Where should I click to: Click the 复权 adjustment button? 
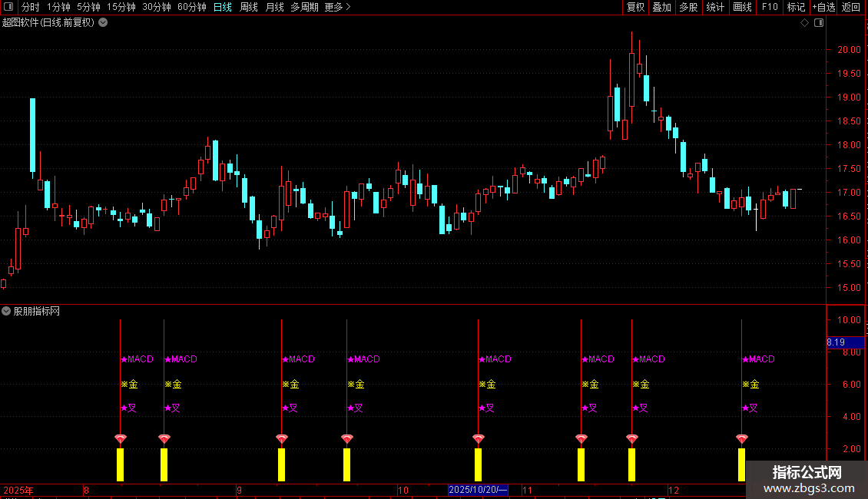tap(635, 7)
